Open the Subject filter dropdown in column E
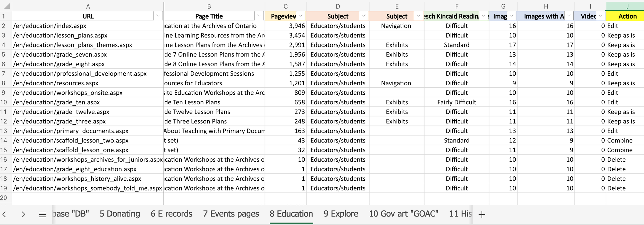 click(x=418, y=16)
